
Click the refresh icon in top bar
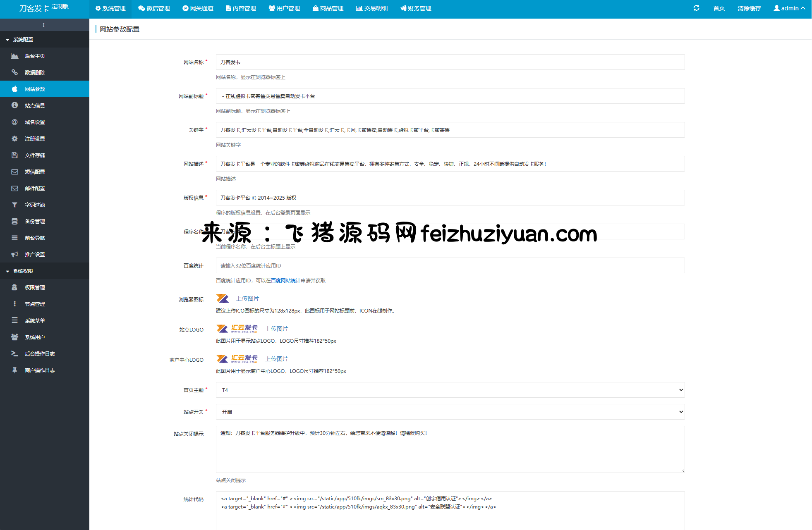(696, 8)
